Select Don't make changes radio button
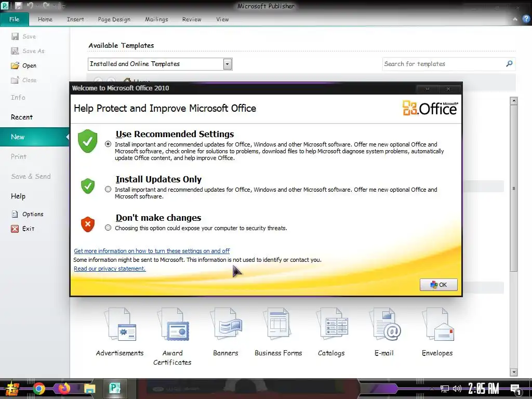The width and height of the screenshot is (532, 399). [x=108, y=228]
